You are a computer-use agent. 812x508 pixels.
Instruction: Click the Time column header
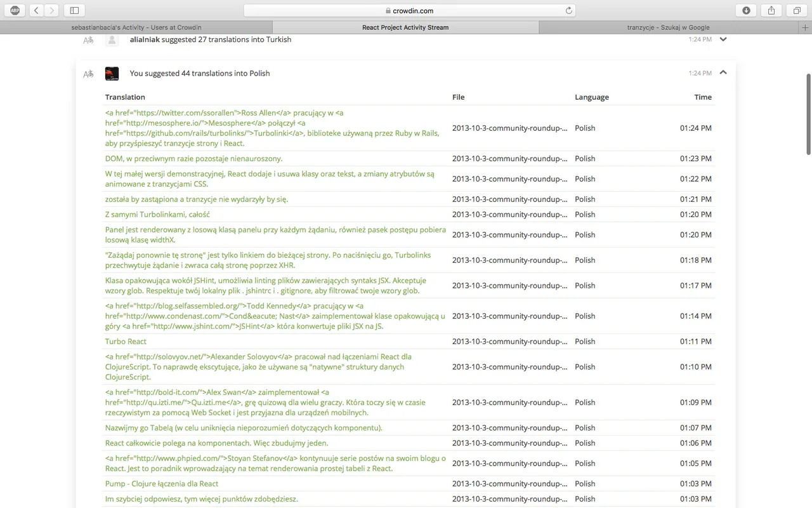pos(703,97)
